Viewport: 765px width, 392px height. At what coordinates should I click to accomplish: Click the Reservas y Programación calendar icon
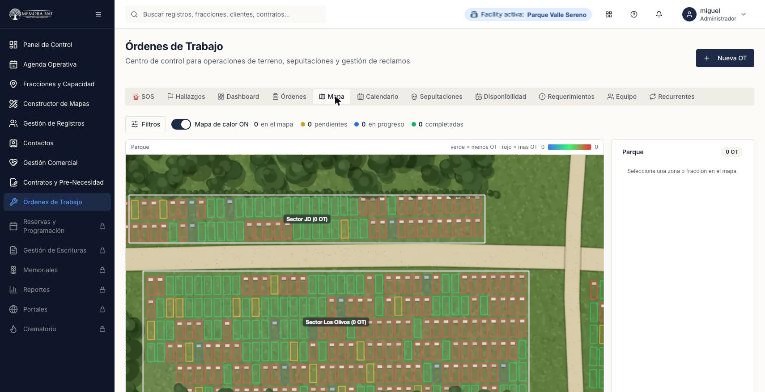(14, 226)
